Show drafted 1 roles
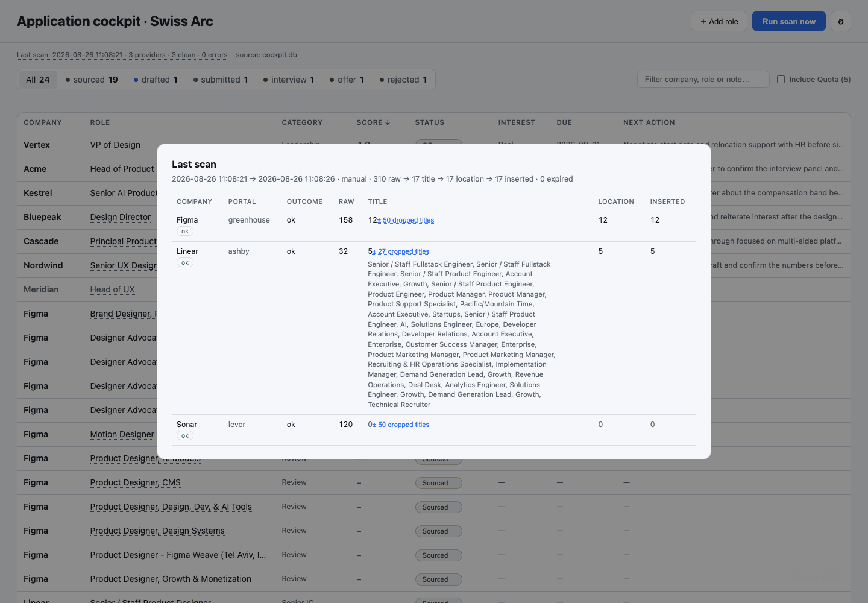868x603 pixels. pos(156,80)
